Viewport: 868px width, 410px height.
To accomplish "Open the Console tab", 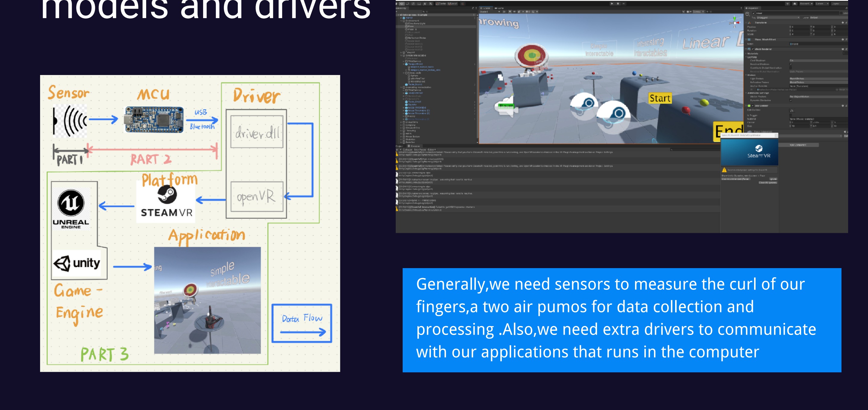I will tap(414, 146).
